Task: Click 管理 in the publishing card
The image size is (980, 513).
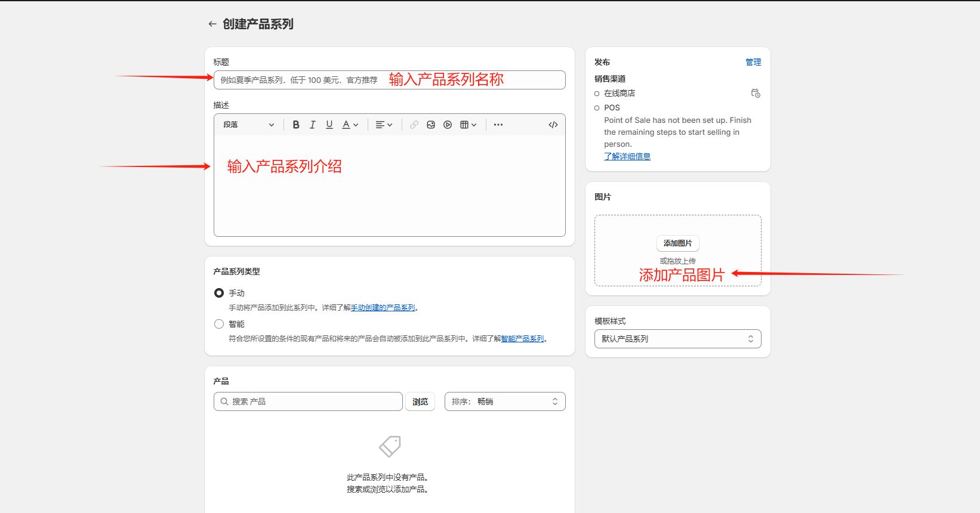Action: 753,62
